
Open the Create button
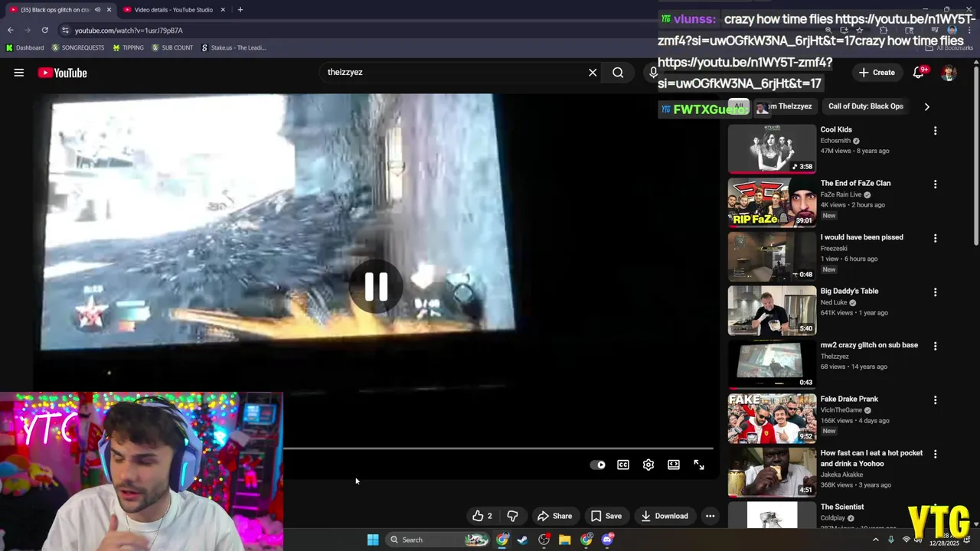tap(877, 73)
